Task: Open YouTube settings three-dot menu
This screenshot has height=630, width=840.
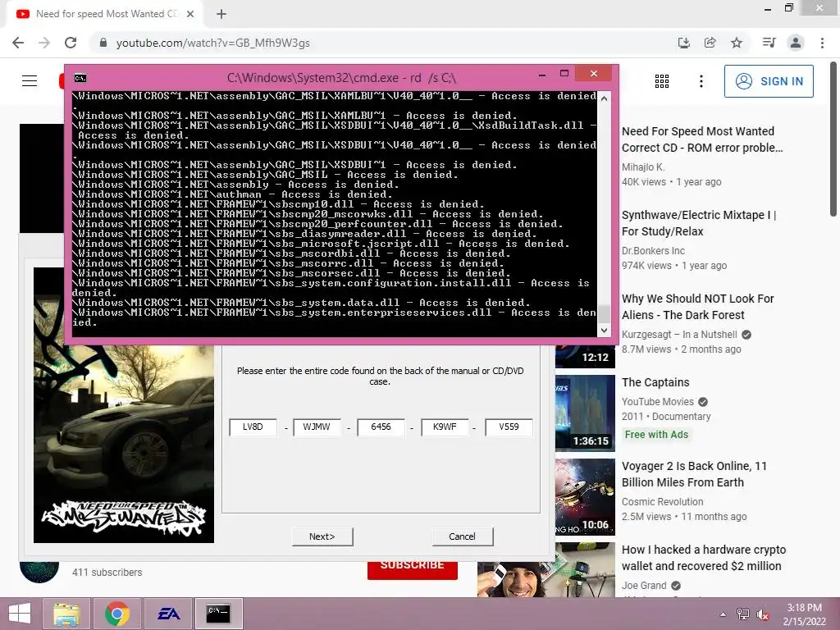Action: [701, 81]
